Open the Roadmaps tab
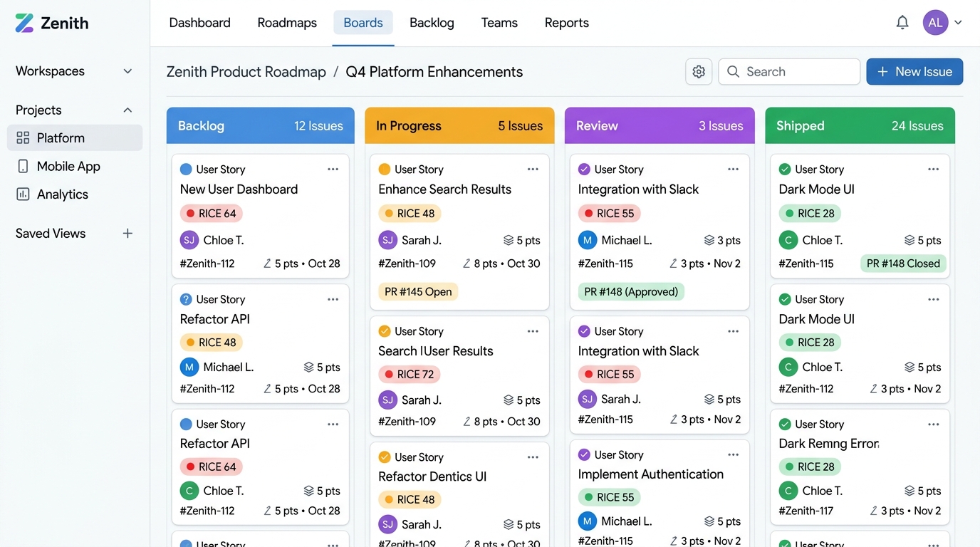The height and width of the screenshot is (547, 980). click(x=287, y=23)
